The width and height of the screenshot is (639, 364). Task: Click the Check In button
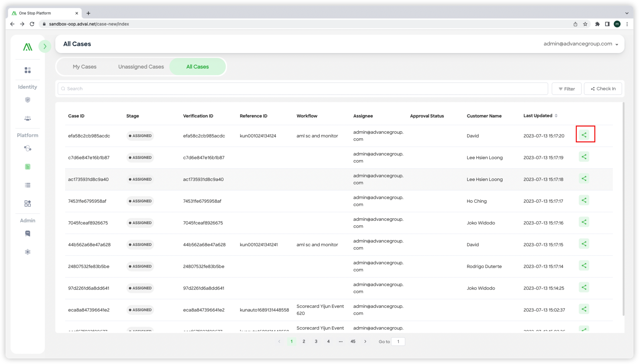coord(603,89)
